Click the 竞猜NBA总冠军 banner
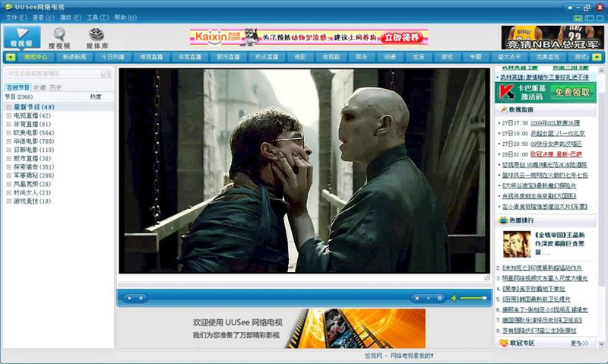Image resolution: width=608 pixels, height=364 pixels. 553,37
